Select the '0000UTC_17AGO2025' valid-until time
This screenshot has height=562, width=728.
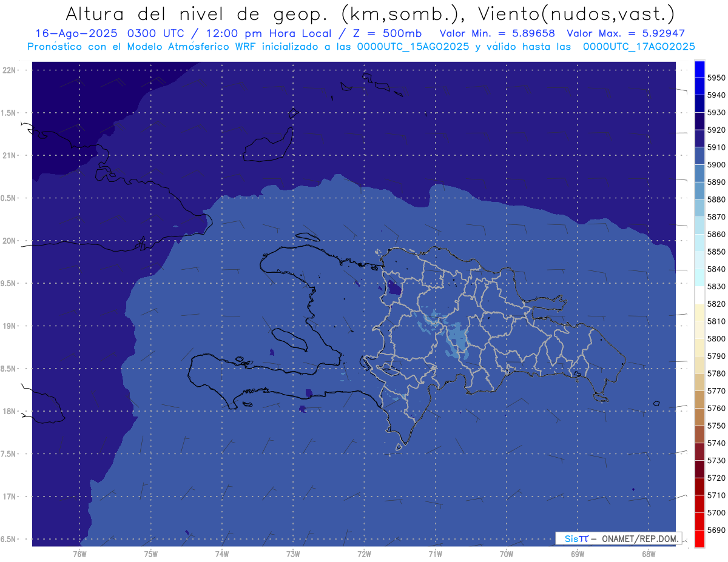click(639, 47)
